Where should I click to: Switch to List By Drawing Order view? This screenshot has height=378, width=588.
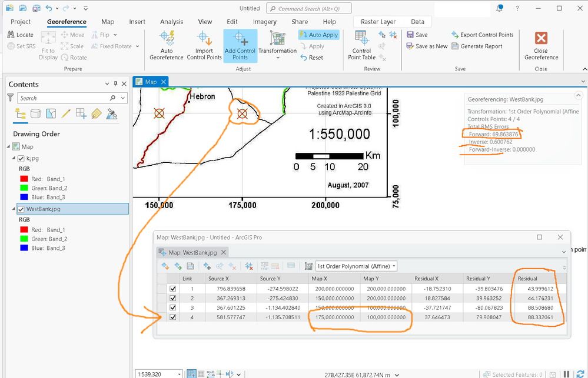(x=20, y=113)
